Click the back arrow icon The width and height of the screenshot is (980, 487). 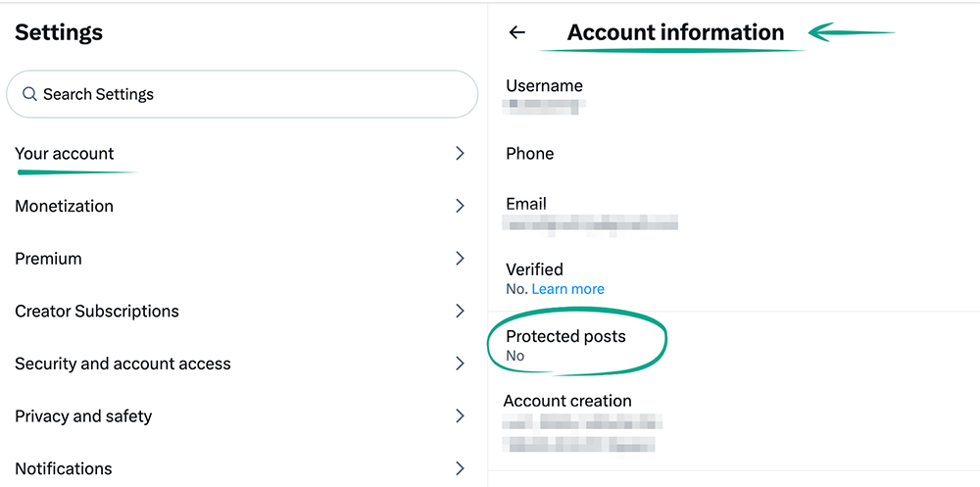(517, 32)
